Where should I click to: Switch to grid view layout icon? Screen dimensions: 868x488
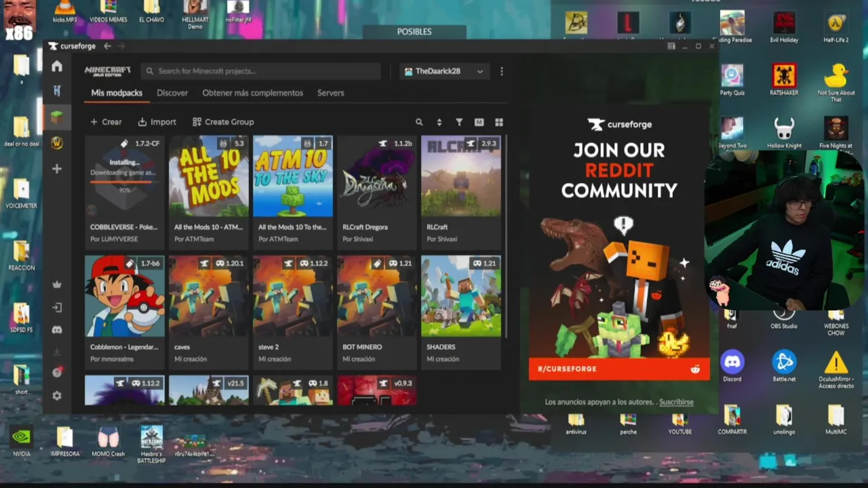click(499, 122)
